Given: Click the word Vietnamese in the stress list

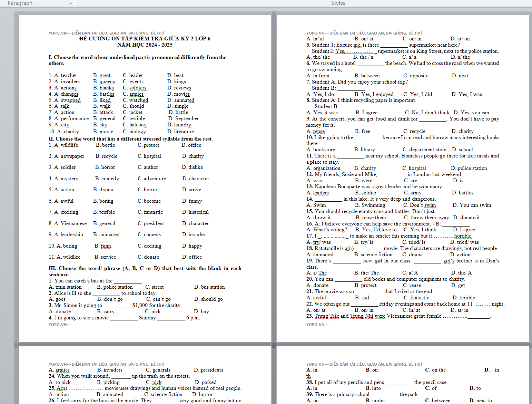Looking at the screenshot, I should [73, 223].
